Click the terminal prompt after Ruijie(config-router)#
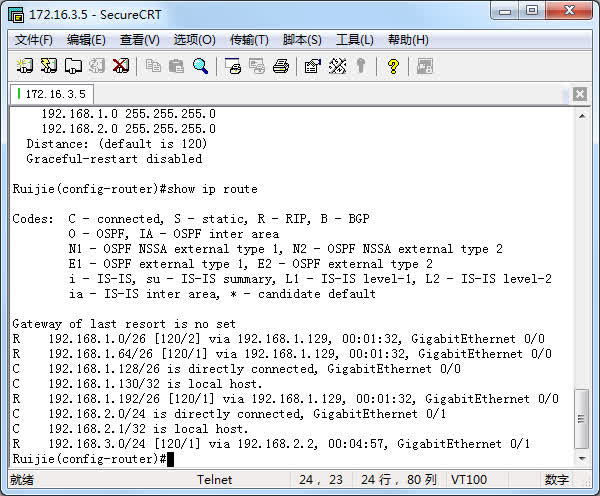The width and height of the screenshot is (600, 496). click(171, 459)
